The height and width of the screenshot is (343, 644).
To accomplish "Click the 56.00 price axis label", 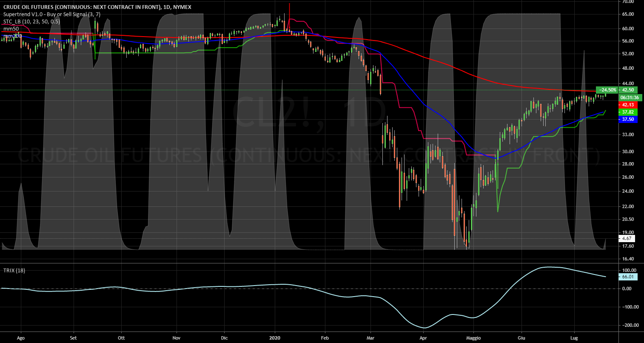I will (628, 41).
